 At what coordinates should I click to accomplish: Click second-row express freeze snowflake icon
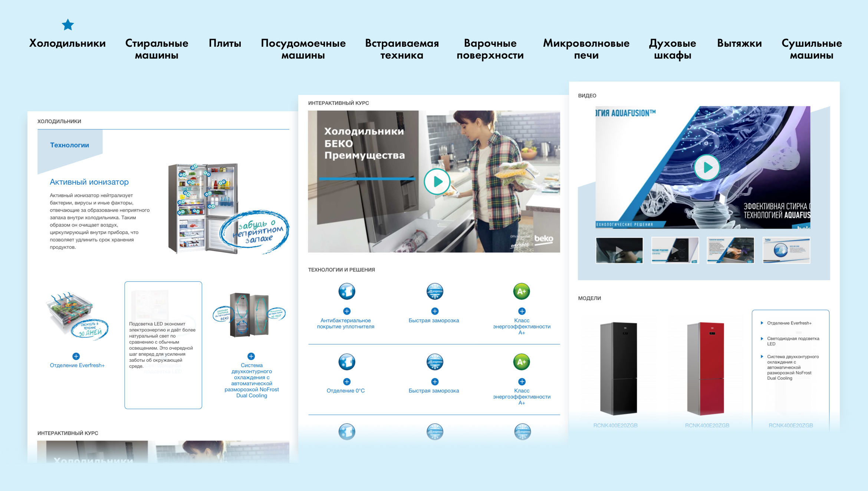(435, 362)
